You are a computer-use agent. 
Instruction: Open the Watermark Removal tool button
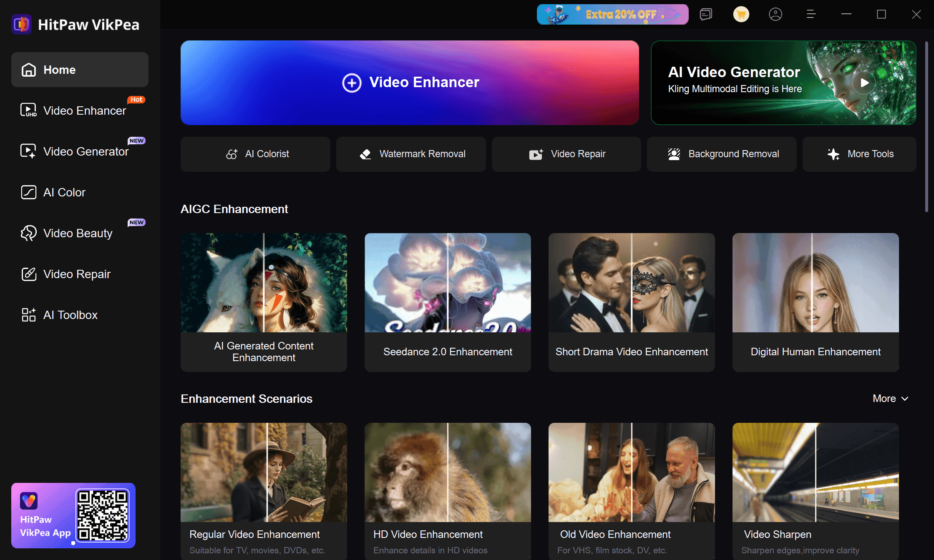click(411, 154)
